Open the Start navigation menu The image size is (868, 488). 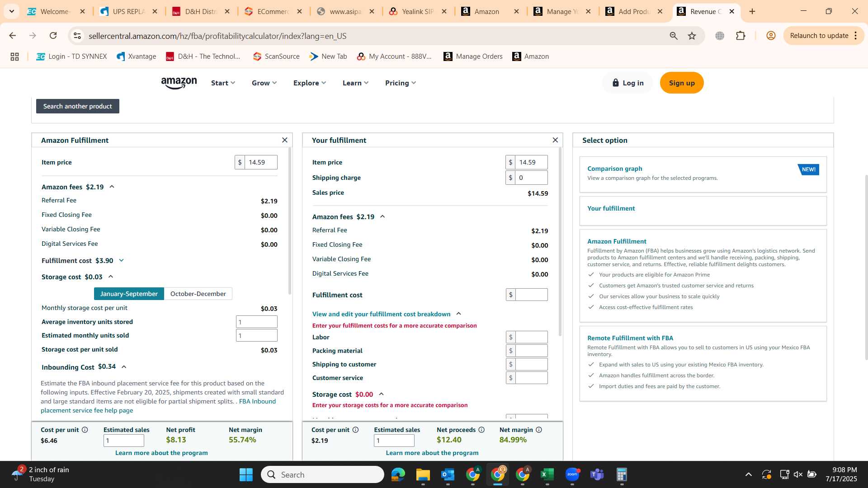click(223, 83)
